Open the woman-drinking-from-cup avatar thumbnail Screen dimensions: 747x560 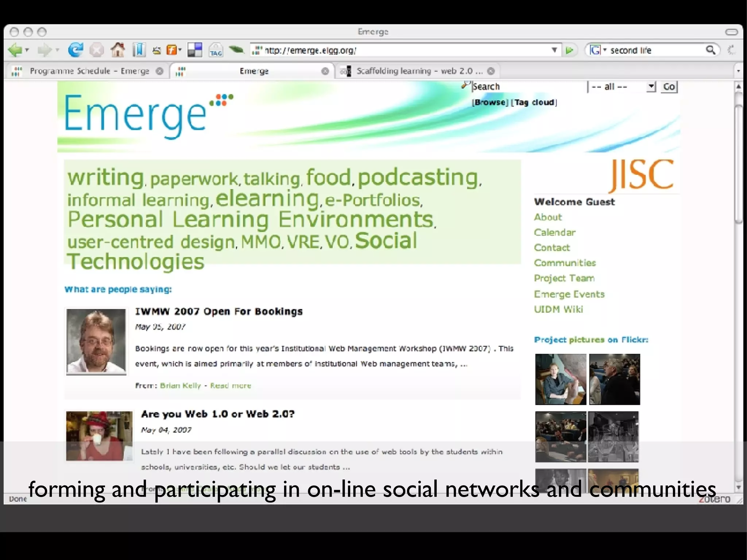point(99,436)
